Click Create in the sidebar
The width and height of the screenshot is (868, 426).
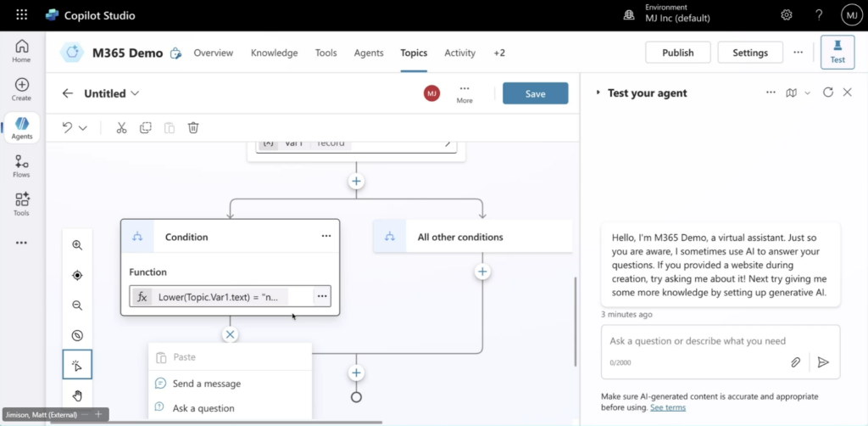pyautogui.click(x=21, y=90)
